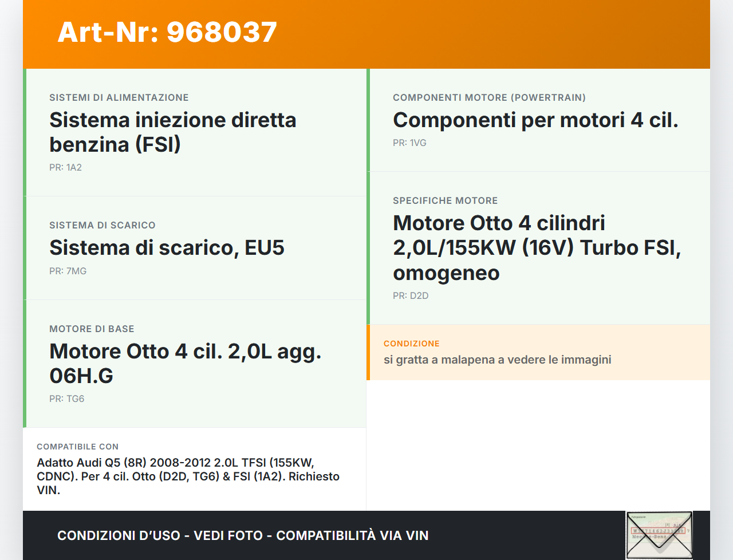Click the PR: 1A2 code link
733x560 pixels.
coord(65,168)
